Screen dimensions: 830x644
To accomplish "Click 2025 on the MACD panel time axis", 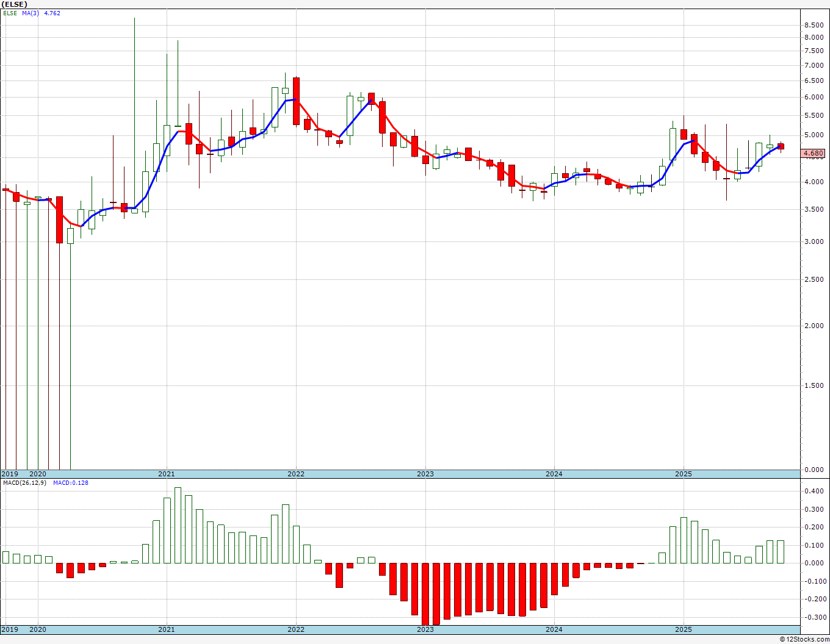I will 684,629.
